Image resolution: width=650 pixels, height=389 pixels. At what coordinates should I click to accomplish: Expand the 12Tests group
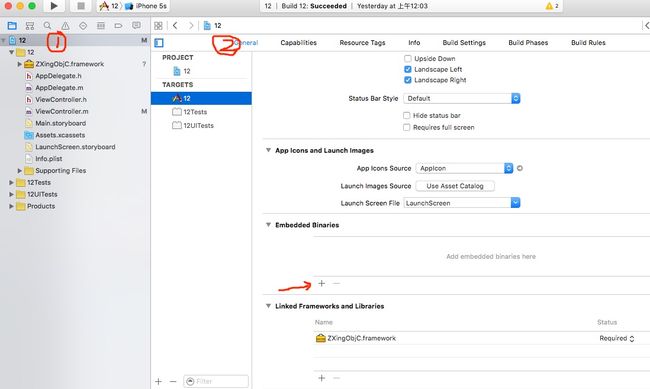click(x=11, y=182)
